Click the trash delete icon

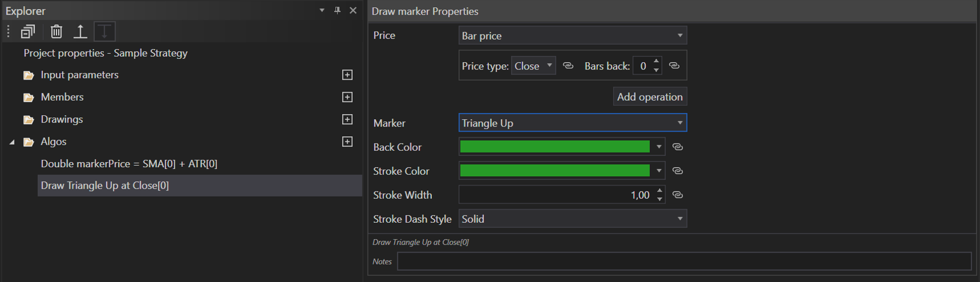56,32
